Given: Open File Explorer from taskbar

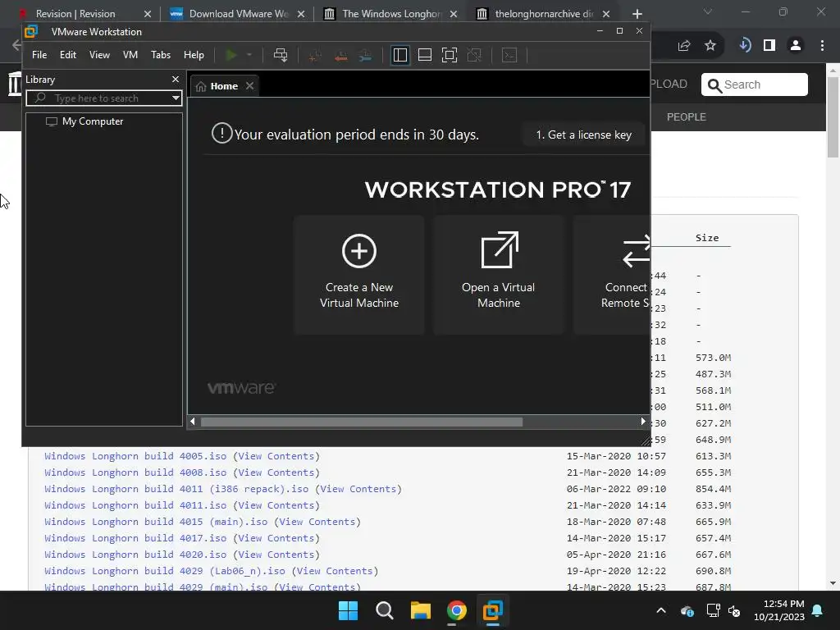Looking at the screenshot, I should pyautogui.click(x=421, y=610).
